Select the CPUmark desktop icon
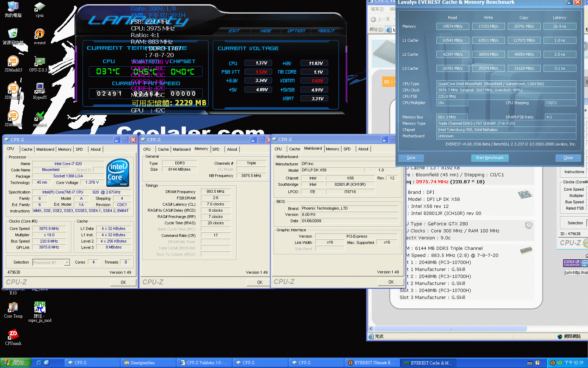The width and height of the screenshot is (588, 368). point(13,337)
